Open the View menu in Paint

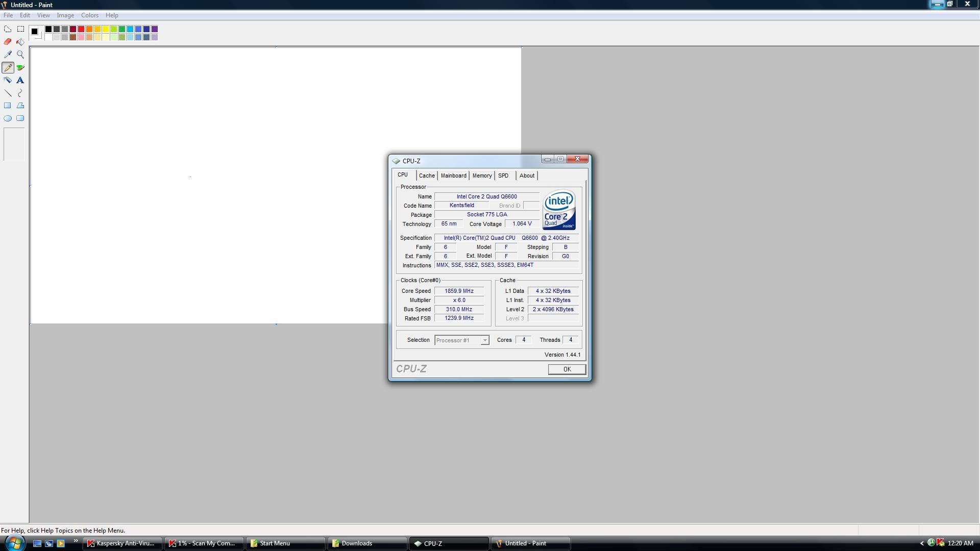[x=43, y=15]
